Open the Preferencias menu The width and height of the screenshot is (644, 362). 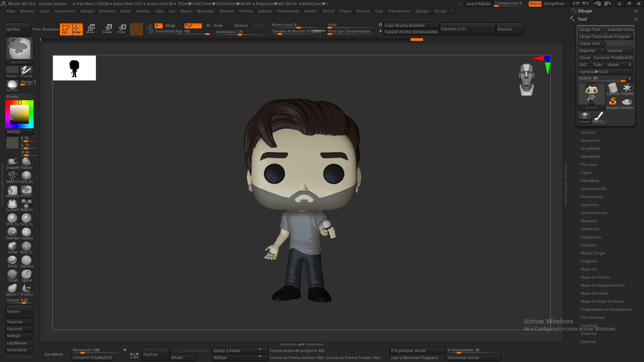coord(288,11)
